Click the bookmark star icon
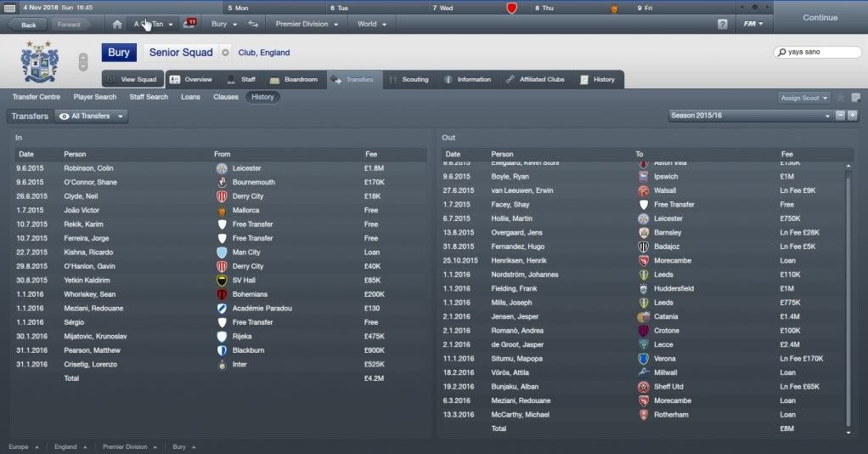868x454 pixels. (841, 98)
